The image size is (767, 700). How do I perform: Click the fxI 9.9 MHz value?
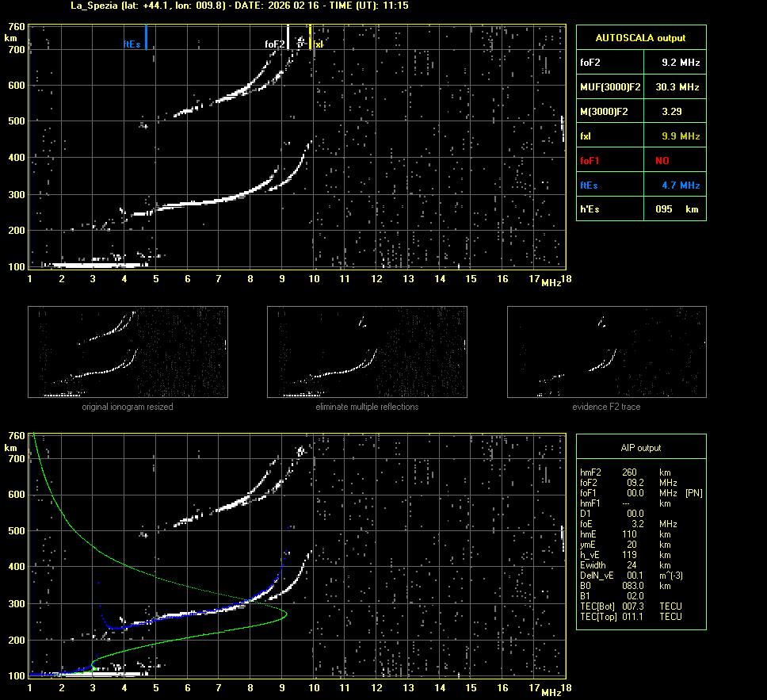pyautogui.click(x=681, y=136)
